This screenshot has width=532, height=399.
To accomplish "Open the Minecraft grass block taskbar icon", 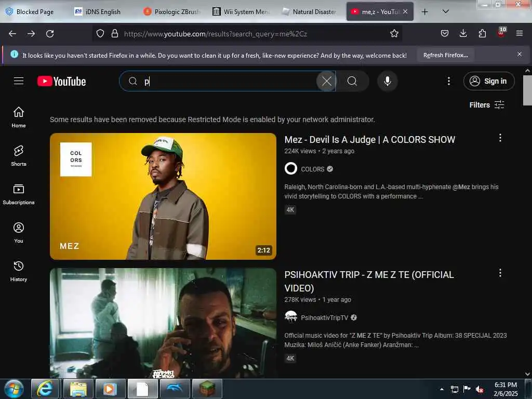I will pyautogui.click(x=207, y=389).
